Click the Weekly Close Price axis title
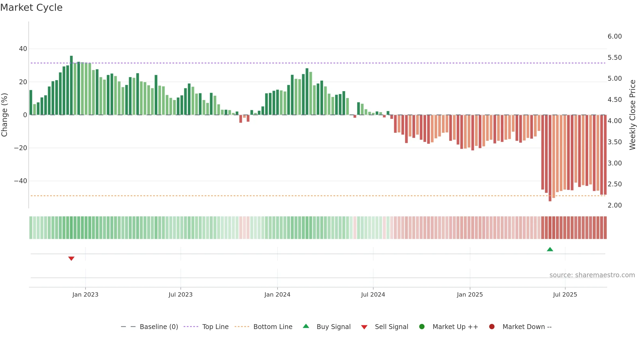The width and height of the screenshot is (644, 362). 632,115
